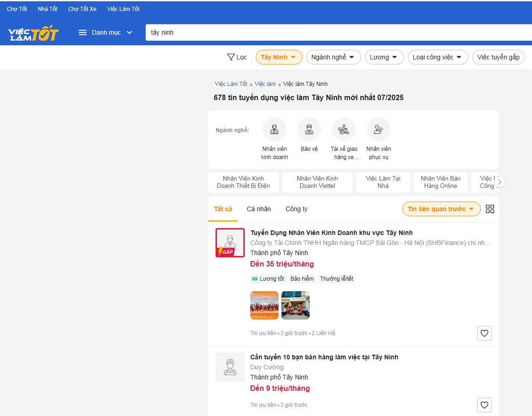Screen dimensions: 532x416
Task: Click the Đến 35 triệu/tháng salary text
Action: [x=282, y=264]
